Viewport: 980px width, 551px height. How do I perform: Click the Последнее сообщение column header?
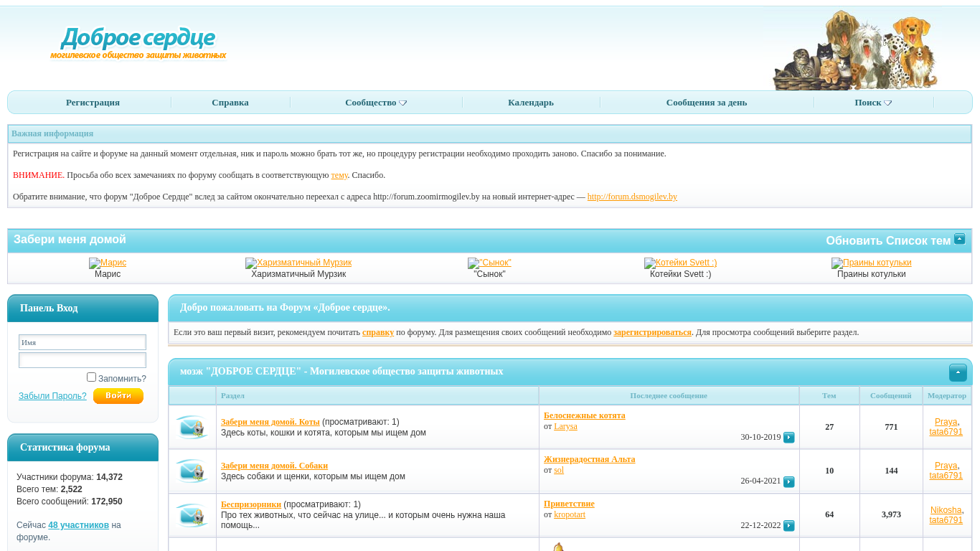click(669, 395)
